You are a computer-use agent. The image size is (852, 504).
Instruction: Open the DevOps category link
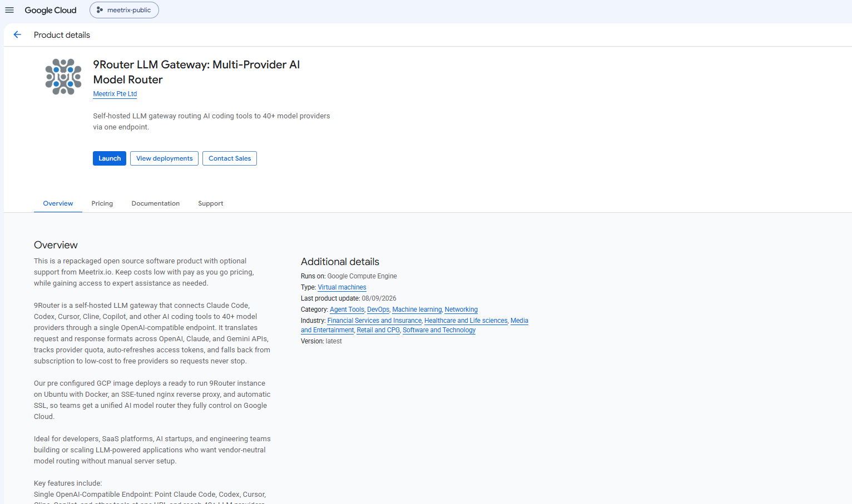[x=378, y=310]
